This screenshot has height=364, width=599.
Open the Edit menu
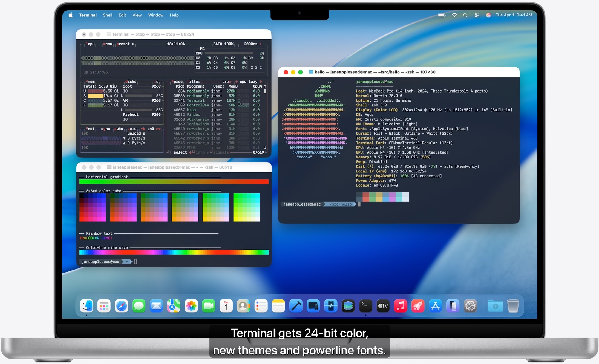[x=122, y=15]
